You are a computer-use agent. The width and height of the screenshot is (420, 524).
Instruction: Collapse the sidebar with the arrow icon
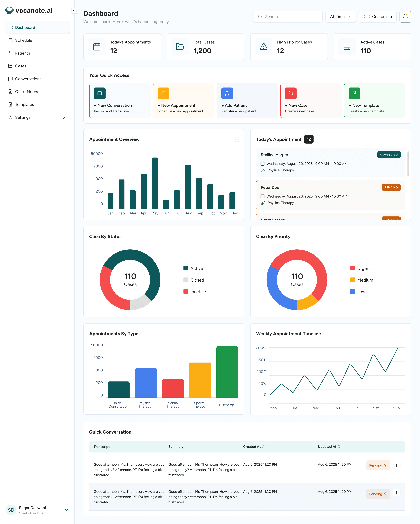click(x=75, y=11)
